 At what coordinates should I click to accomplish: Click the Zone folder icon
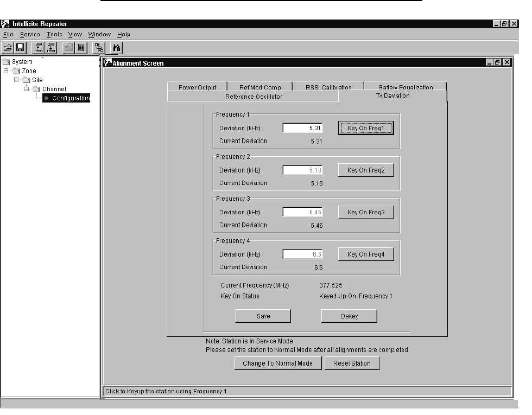(16, 71)
